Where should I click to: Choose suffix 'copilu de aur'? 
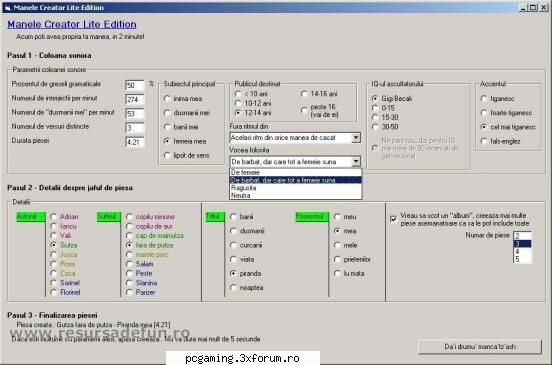[129, 226]
